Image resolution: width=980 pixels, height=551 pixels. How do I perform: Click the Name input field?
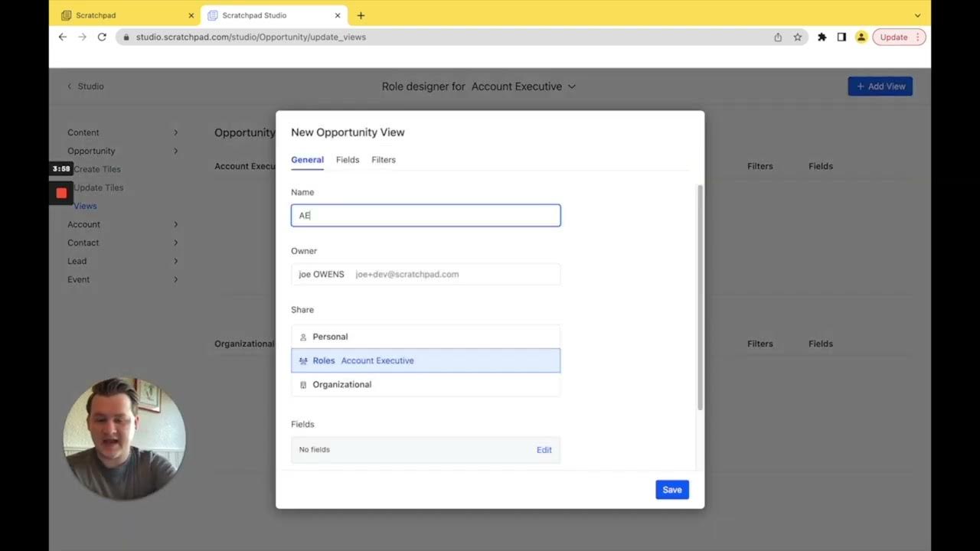[426, 216]
